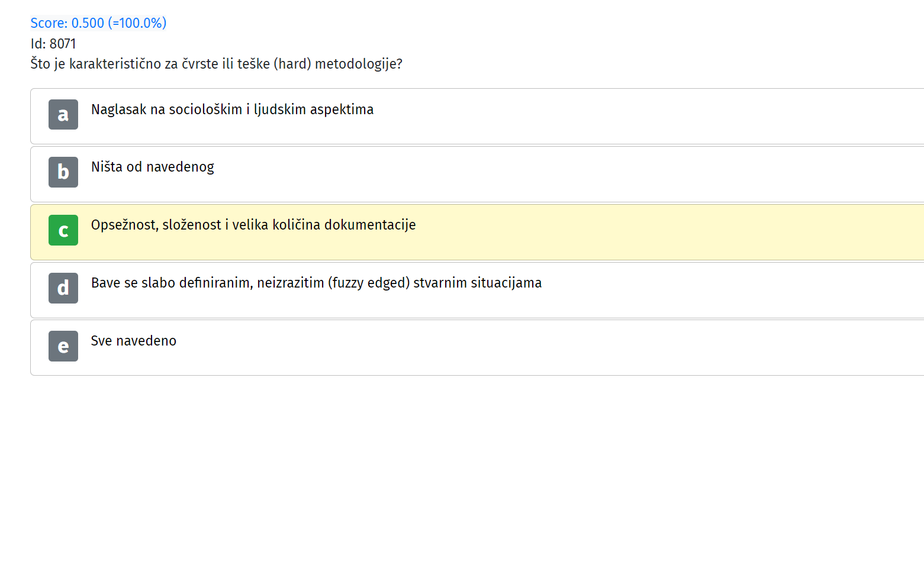Choose answer 'Ništa od navedenog'
This screenshot has width=924, height=568.
pyautogui.click(x=153, y=167)
